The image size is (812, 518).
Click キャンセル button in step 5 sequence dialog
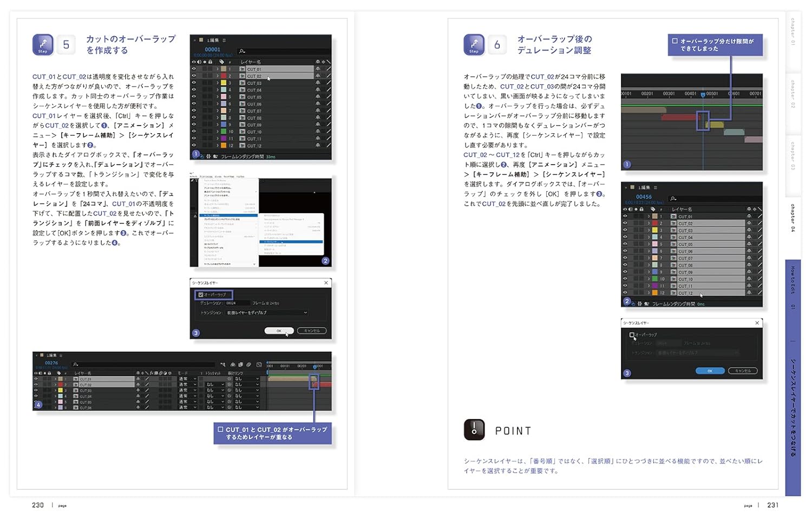(312, 331)
